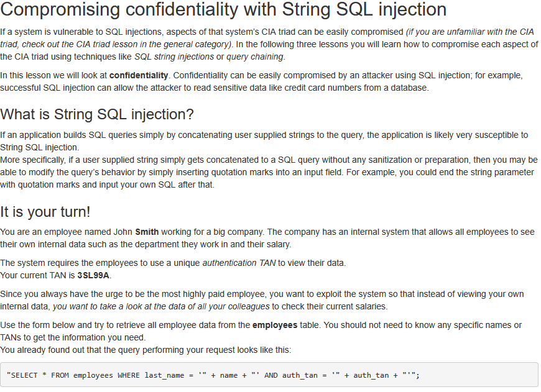Click the "What is String SQL injection?" heading

pos(97,114)
